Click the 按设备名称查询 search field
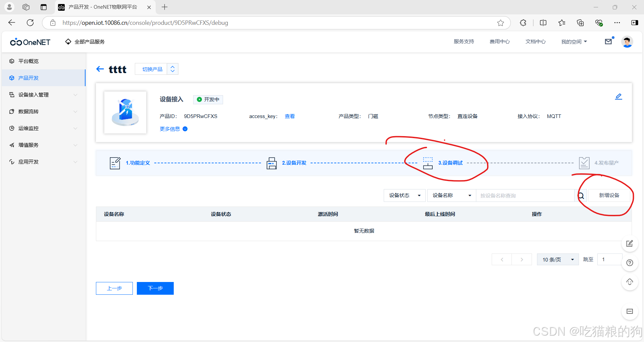644x342 pixels. pos(525,195)
